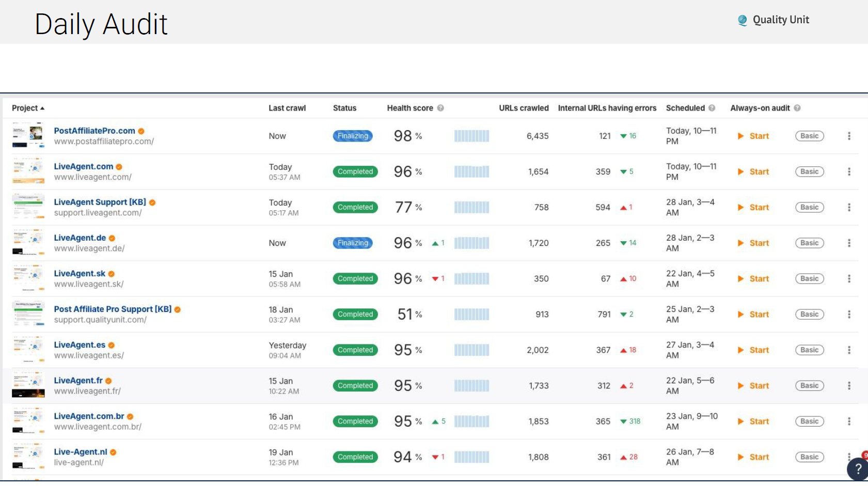The width and height of the screenshot is (868, 486).
Task: Click the help icon beside Scheduled column
Action: pyautogui.click(x=712, y=108)
